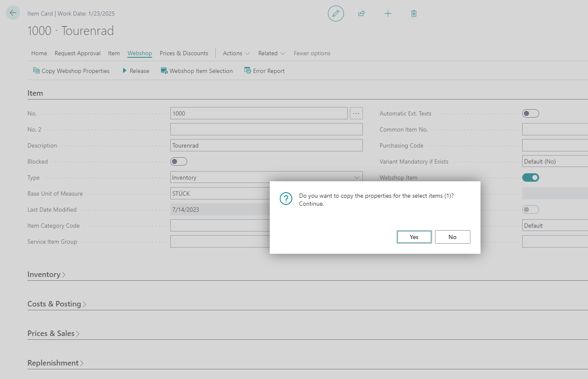588x379 pixels.
Task: Open Variant Mandatory if Exists dropdown
Action: coord(555,161)
